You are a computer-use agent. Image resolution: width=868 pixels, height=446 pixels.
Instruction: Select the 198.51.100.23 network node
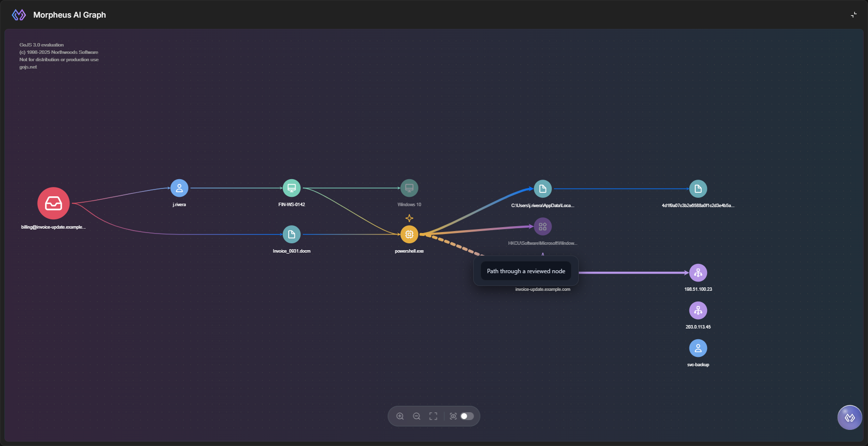[698, 273]
